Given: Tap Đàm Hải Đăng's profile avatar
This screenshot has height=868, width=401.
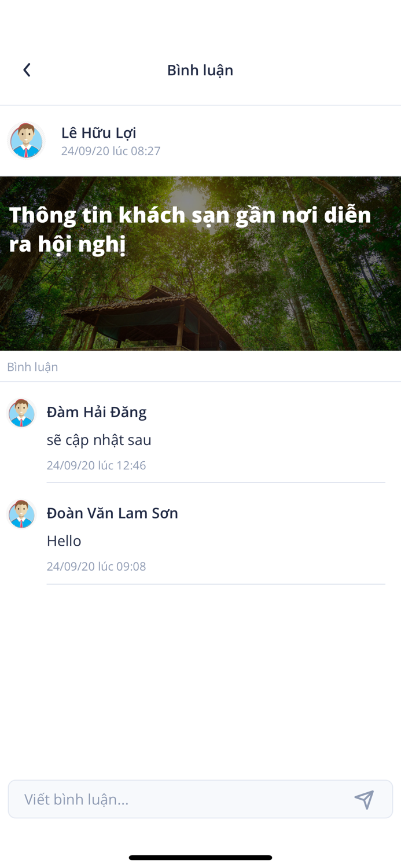Looking at the screenshot, I should (x=21, y=413).
